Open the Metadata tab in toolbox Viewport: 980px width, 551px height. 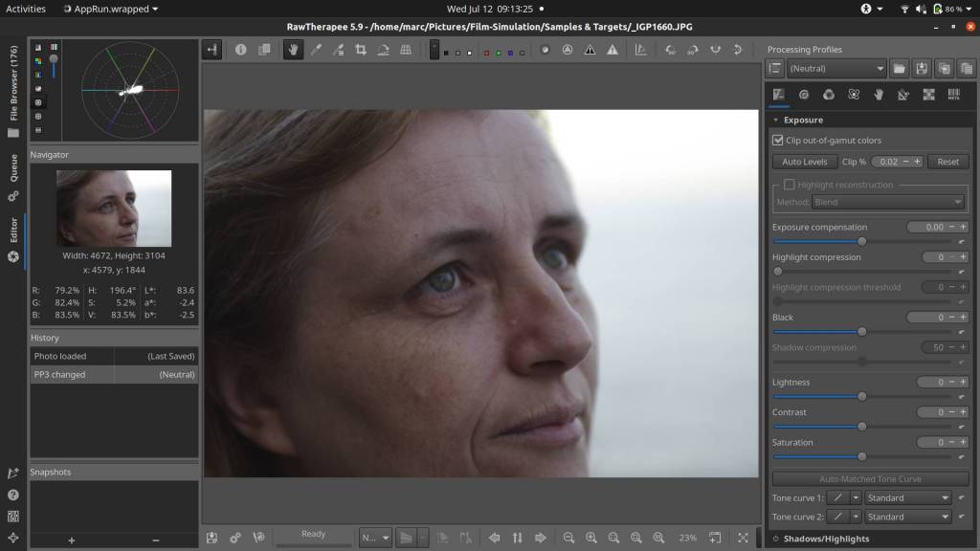point(953,95)
